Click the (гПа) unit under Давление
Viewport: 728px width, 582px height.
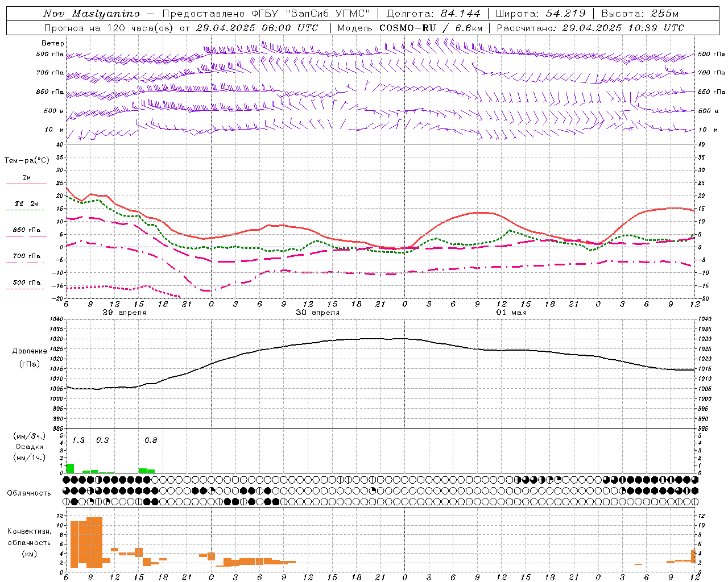(30, 364)
